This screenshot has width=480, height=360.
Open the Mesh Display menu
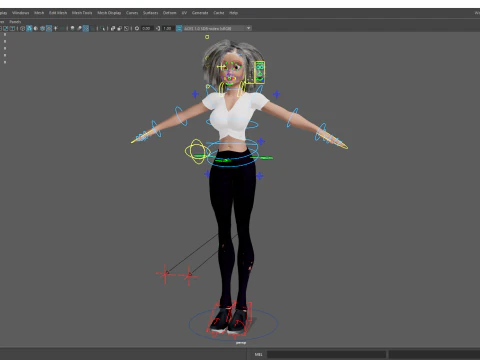pos(109,13)
